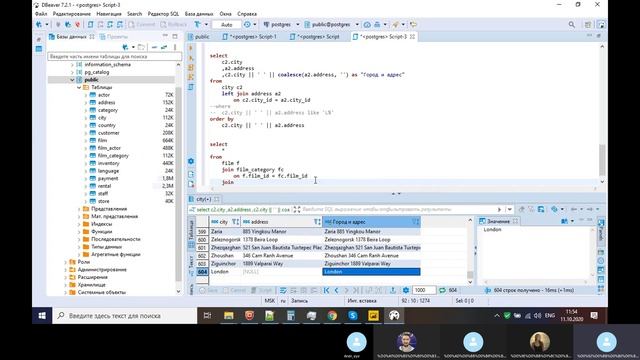
Task: Open the transaction log clock icon
Action: tap(247, 24)
